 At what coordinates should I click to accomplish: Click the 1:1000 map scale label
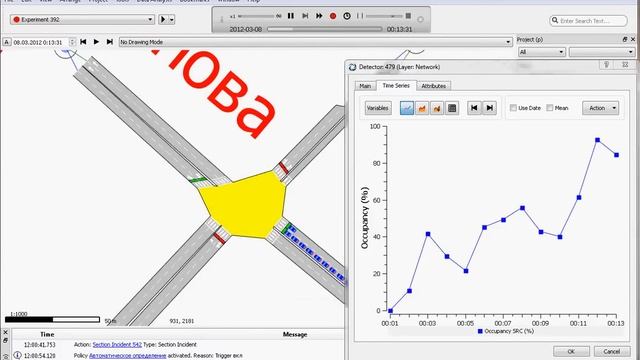point(19,314)
